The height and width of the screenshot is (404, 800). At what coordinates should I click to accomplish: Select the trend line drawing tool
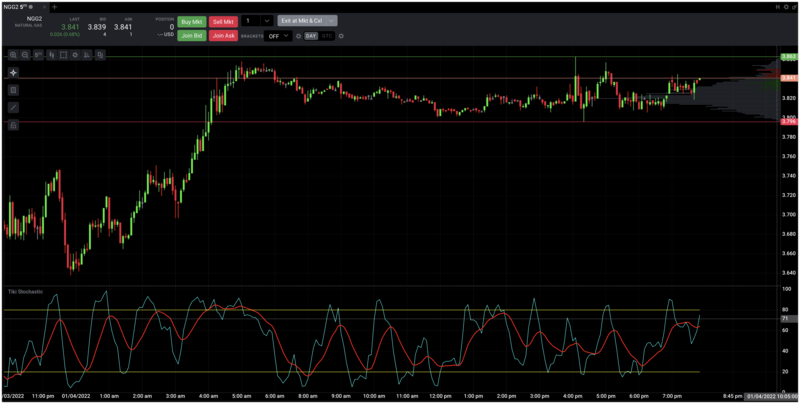[13, 107]
